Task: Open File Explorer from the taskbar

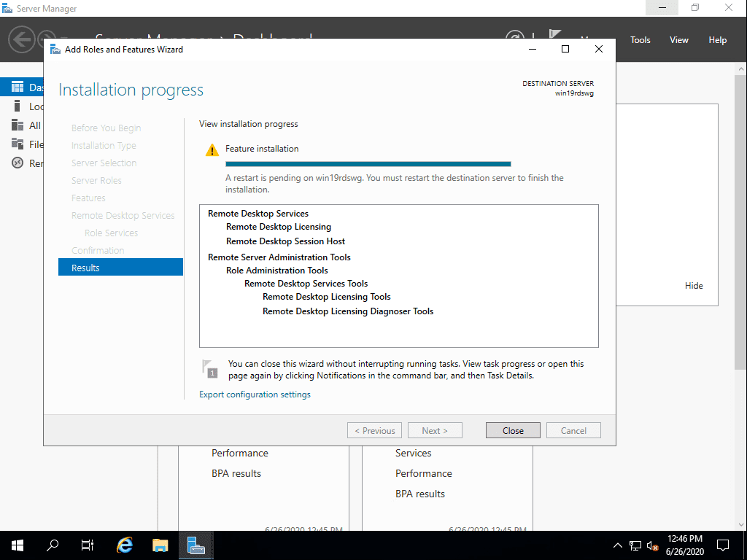Action: click(160, 545)
